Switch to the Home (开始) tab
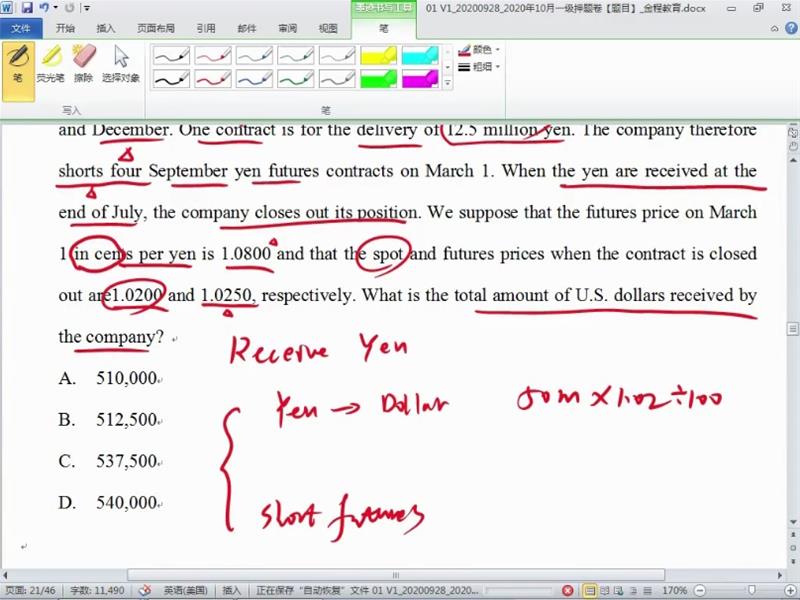Screen dimensions: 800x600 (65, 29)
